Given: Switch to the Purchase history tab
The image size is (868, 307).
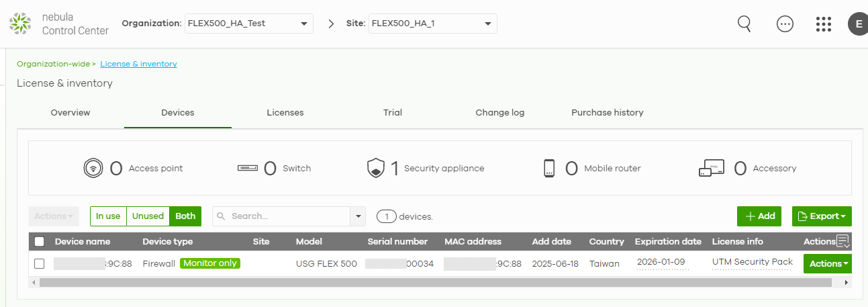Looking at the screenshot, I should pos(608,112).
